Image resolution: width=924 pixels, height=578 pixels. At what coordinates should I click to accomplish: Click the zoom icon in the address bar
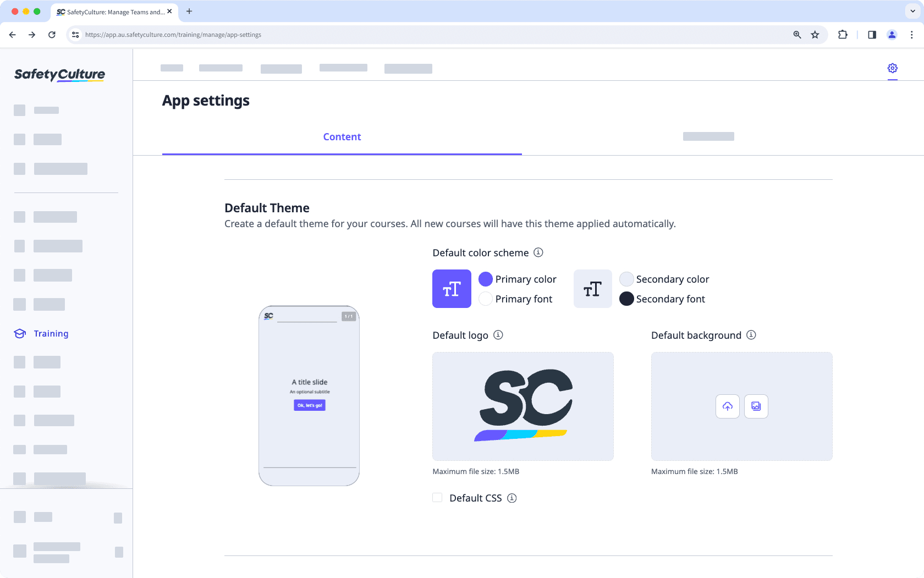796,35
